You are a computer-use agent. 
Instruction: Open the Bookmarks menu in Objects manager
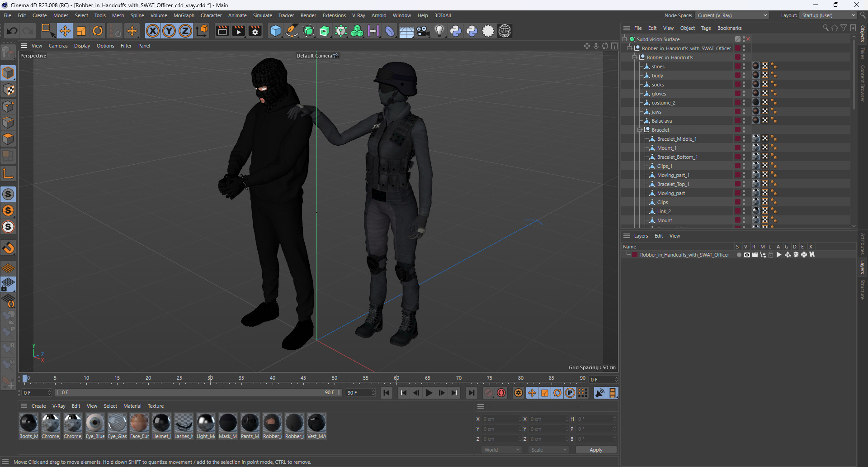pos(729,28)
